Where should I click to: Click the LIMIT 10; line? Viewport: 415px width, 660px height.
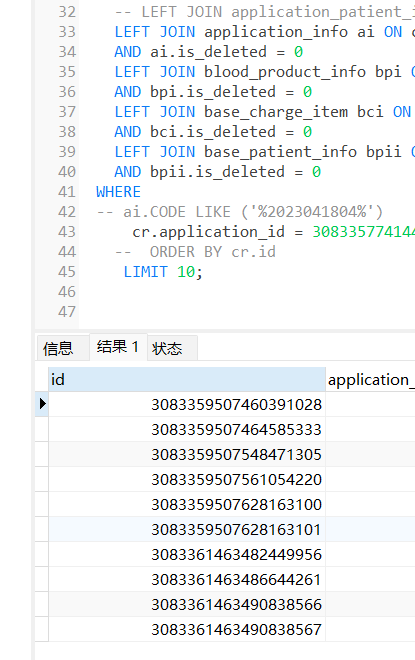[x=163, y=272]
